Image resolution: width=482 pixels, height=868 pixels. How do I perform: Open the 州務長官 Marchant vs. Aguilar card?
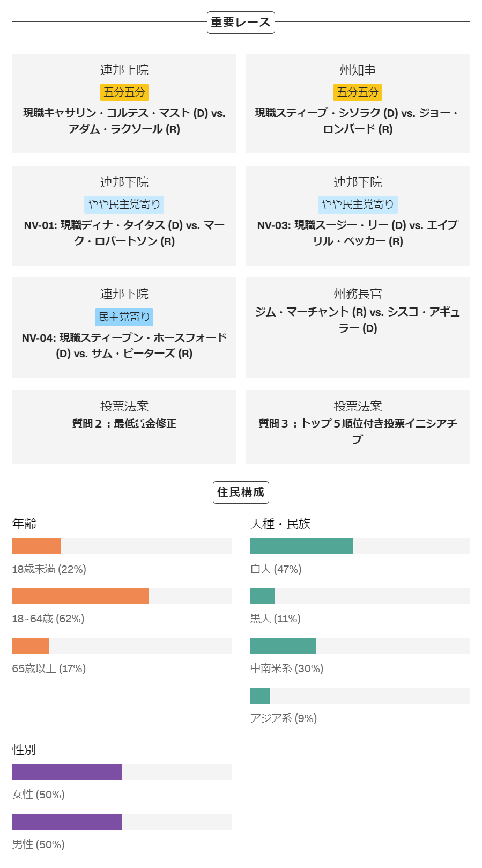[358, 327]
